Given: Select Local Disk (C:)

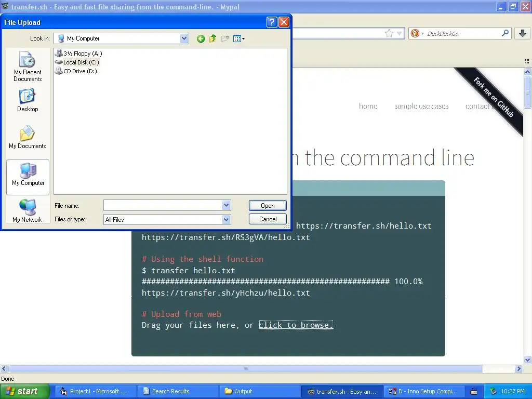Looking at the screenshot, I should [x=77, y=62].
